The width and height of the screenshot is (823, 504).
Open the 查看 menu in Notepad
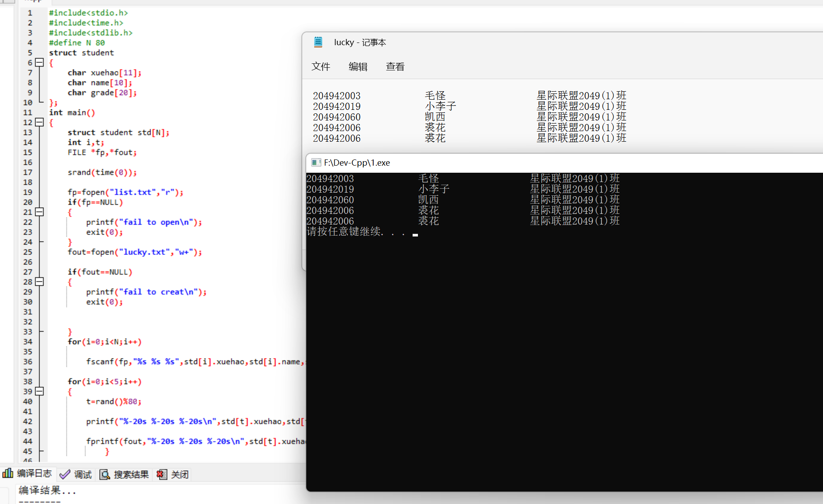pyautogui.click(x=395, y=66)
